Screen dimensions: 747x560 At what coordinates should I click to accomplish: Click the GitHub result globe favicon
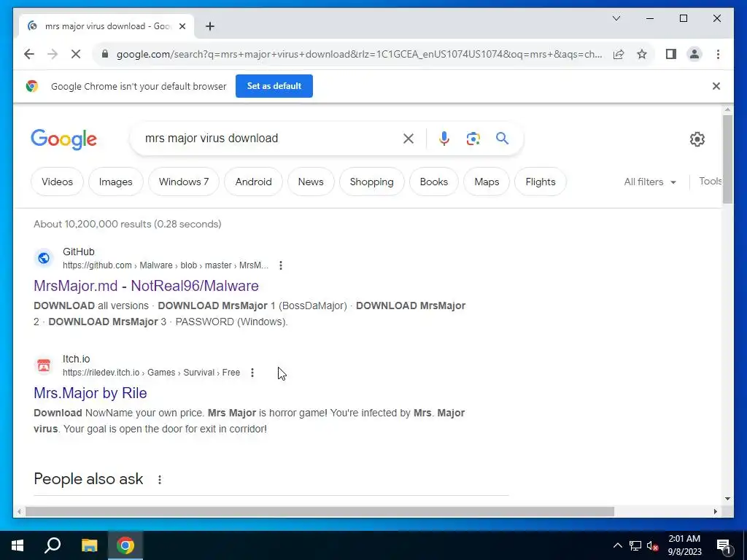tap(44, 258)
